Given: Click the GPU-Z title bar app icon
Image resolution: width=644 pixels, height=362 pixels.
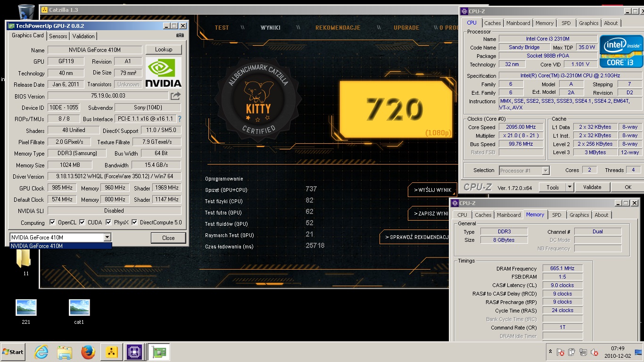Looking at the screenshot, I should click(x=11, y=26).
